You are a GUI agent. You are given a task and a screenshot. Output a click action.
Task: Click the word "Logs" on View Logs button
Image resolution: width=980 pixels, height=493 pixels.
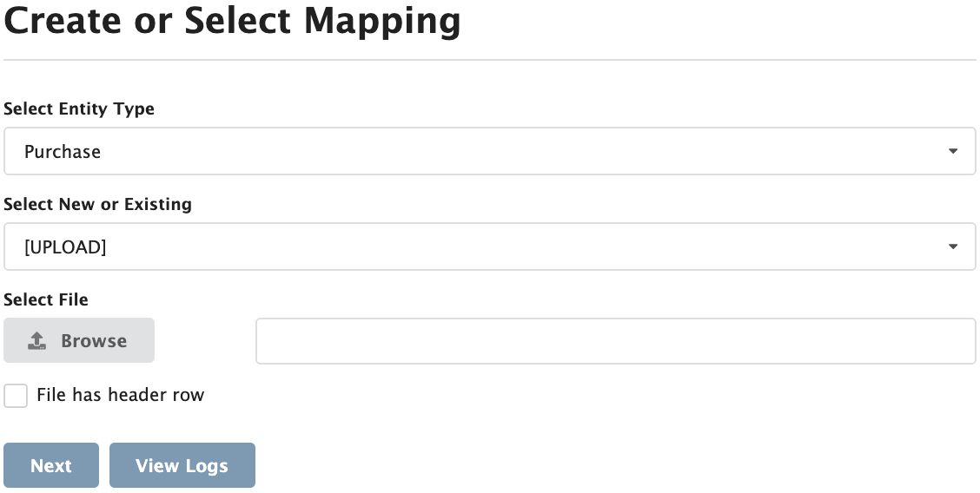(x=205, y=466)
